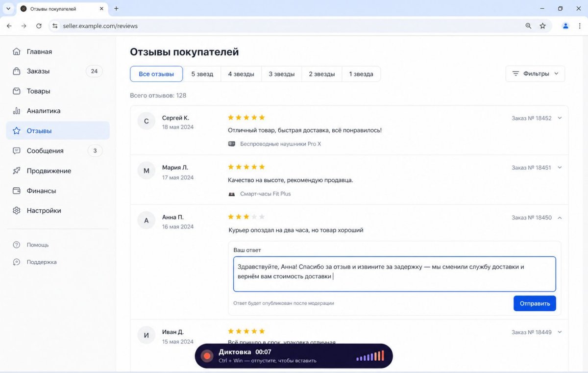
Task: Open the browser three-dot menu
Action: 580,26
